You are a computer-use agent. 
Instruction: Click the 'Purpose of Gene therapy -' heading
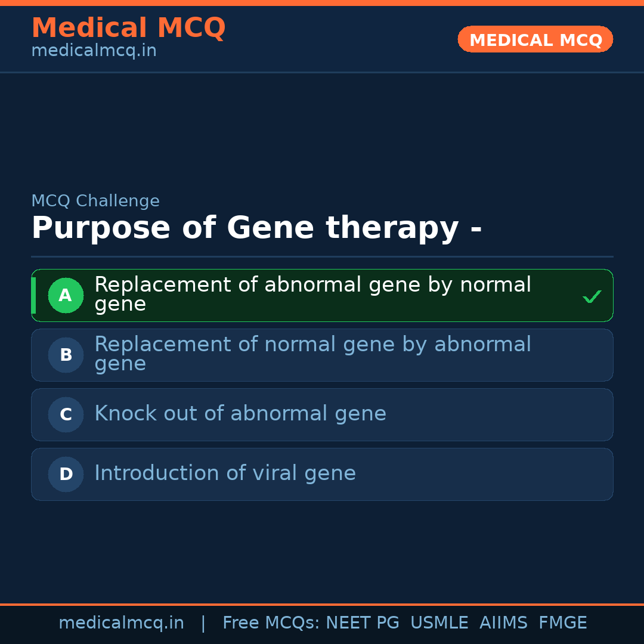[x=256, y=228]
